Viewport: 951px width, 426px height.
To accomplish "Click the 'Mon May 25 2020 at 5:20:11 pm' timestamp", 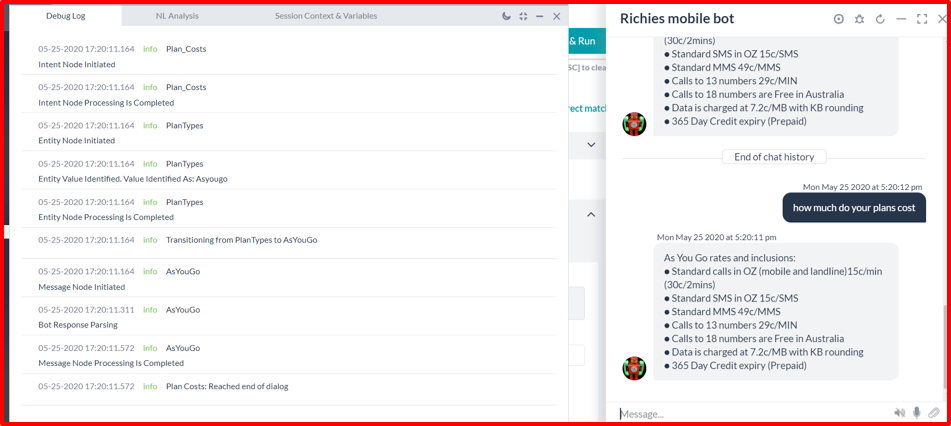I will click(717, 237).
